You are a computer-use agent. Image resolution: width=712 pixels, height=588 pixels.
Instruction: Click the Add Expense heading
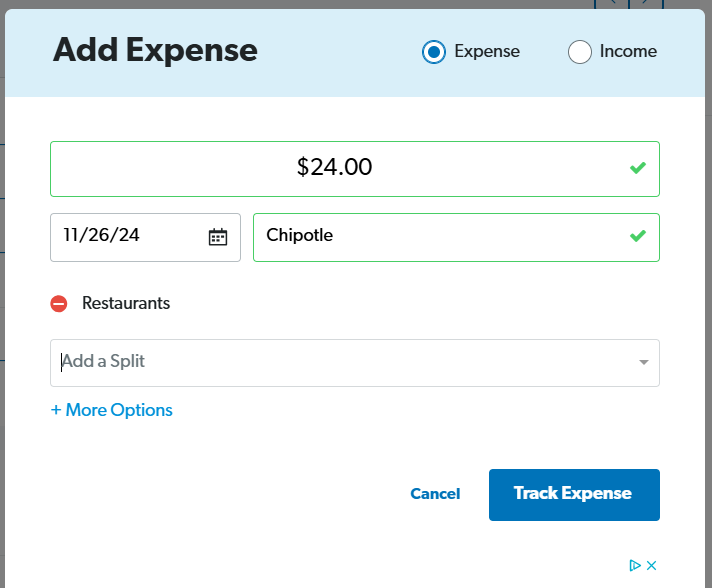pyautogui.click(x=155, y=50)
